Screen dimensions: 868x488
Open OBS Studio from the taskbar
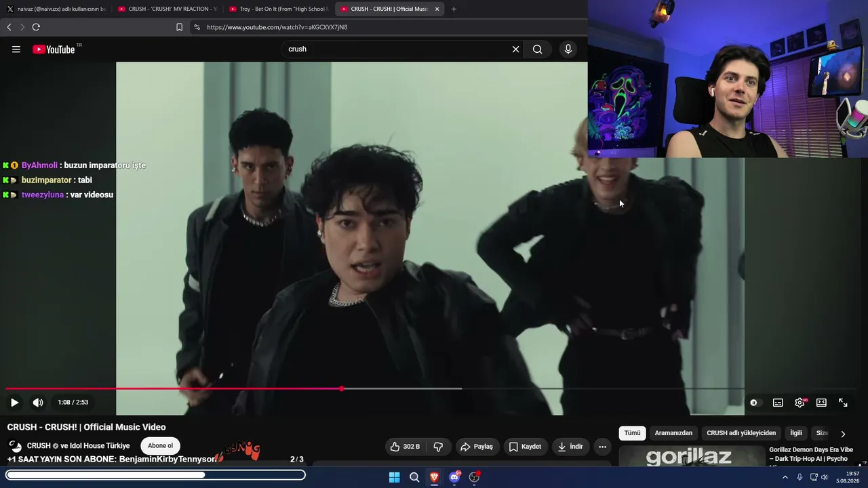point(474,477)
